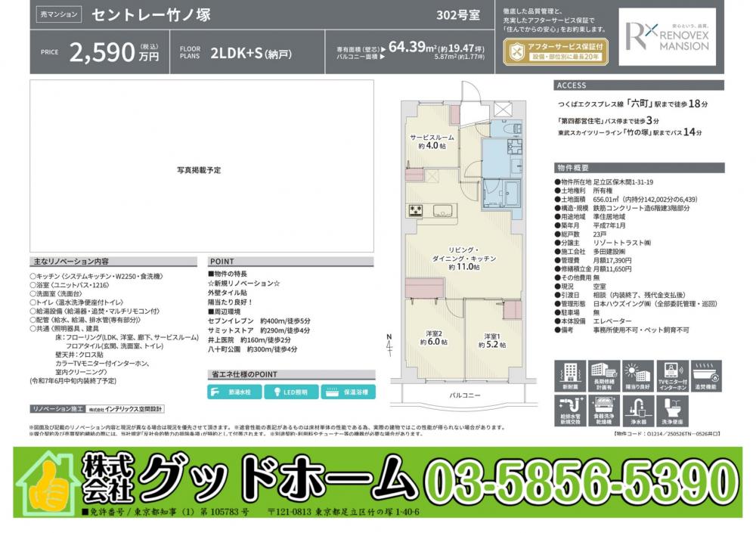Click the 浴室〈ユニットバス・1216〉 line

click(x=70, y=285)
